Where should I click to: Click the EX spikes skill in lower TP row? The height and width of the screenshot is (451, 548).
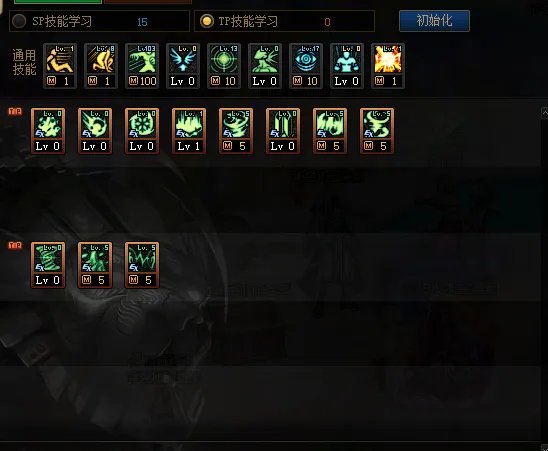tap(142, 265)
